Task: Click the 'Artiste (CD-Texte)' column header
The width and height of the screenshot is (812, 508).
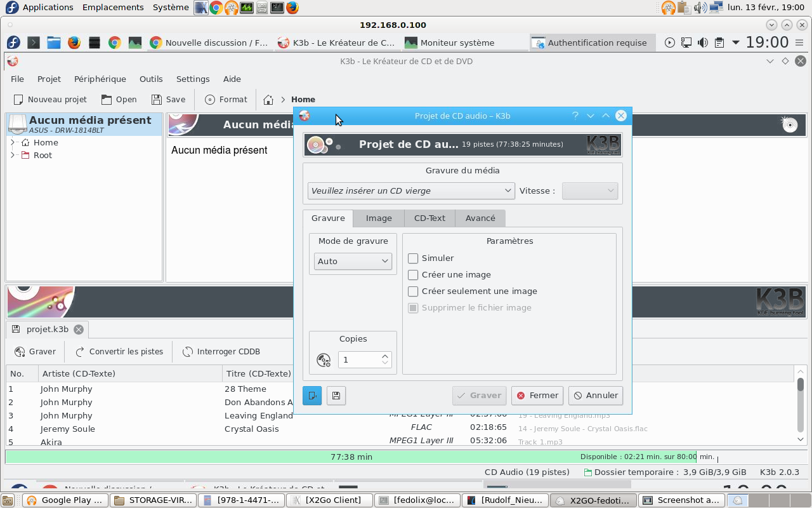Action: tap(130, 373)
